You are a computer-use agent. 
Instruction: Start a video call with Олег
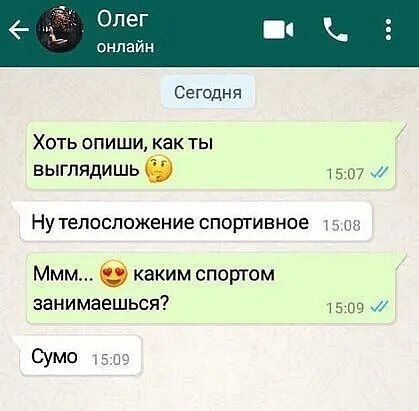pyautogui.click(x=279, y=30)
